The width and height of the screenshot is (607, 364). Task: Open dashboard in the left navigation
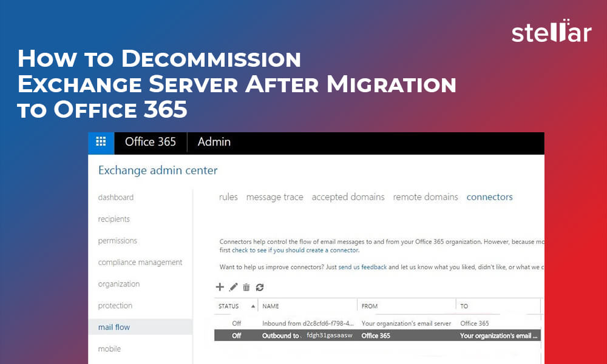(115, 197)
